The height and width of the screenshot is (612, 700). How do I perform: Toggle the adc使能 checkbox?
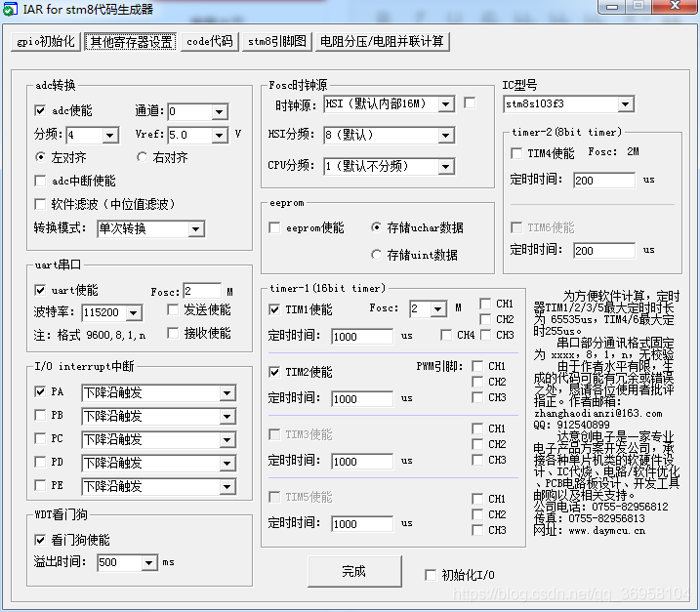(40, 110)
